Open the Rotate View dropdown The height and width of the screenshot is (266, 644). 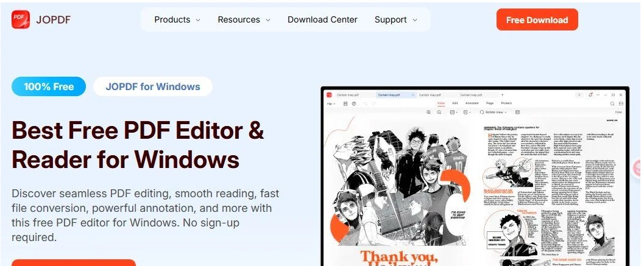[x=494, y=112]
